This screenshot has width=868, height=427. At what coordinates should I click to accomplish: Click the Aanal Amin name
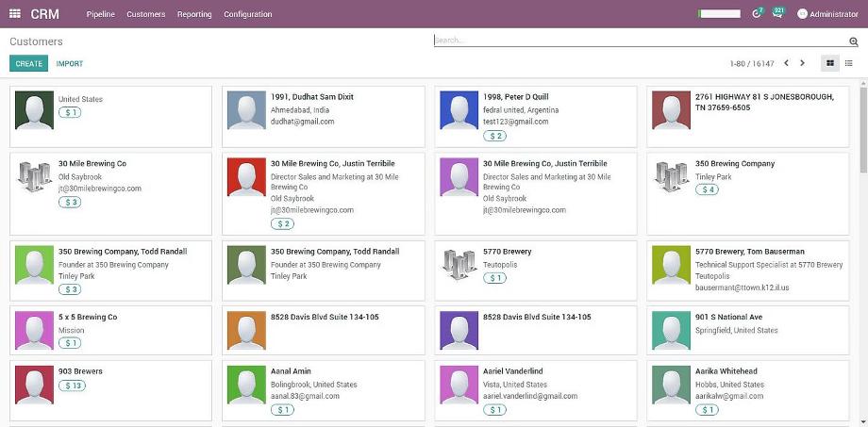pos(291,371)
